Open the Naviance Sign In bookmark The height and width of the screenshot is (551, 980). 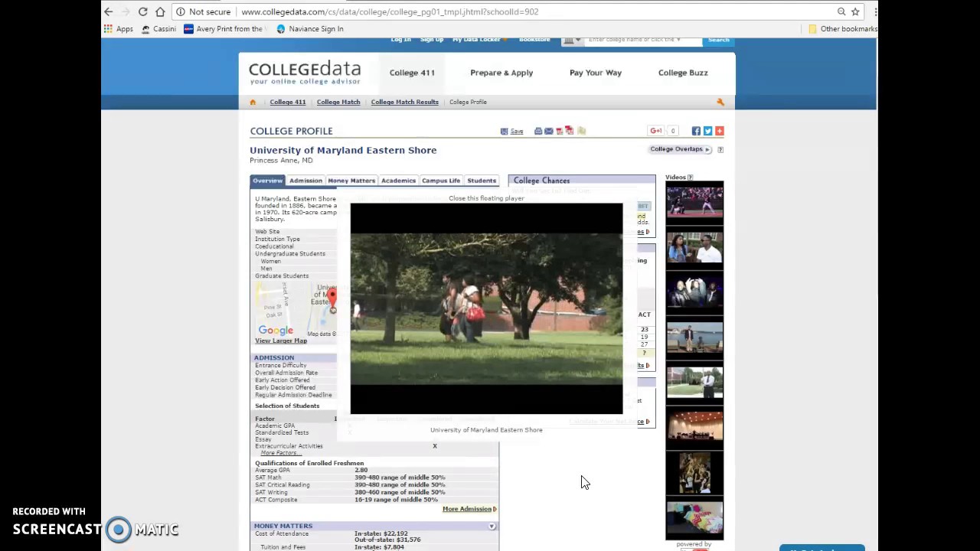[309, 29]
